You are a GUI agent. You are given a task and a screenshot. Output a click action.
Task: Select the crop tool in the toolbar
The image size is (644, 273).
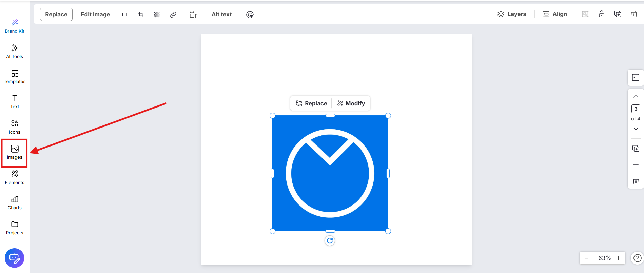[141, 14]
